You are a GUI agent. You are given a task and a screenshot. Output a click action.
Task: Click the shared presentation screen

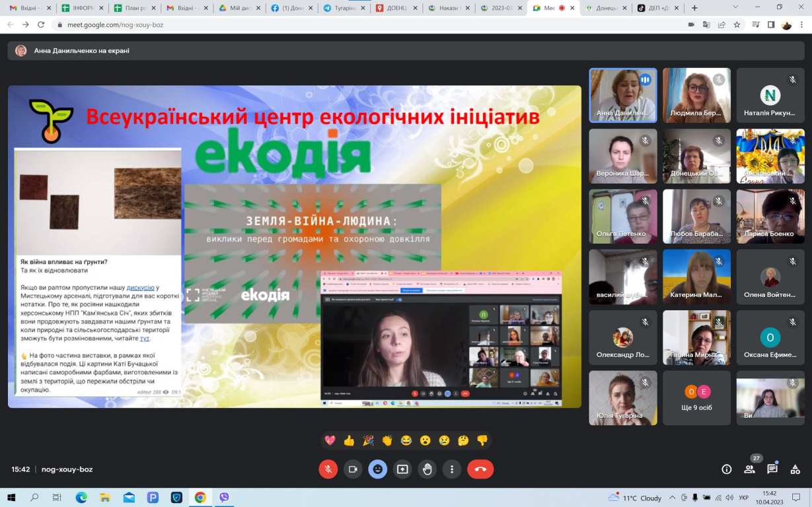click(295, 246)
